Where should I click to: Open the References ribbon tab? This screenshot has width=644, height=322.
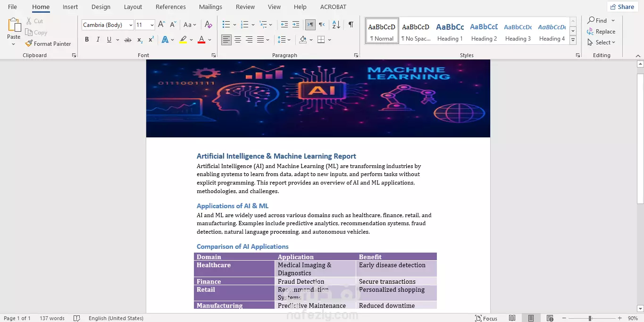click(x=171, y=7)
